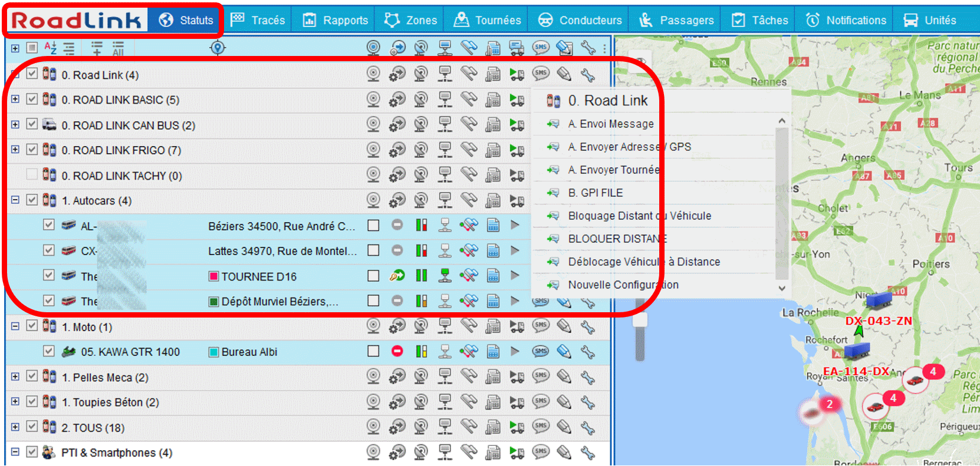Check the 0. ROAD LINK TACHY (0) checkbox
Viewport: 980px width, 466px height.
coord(32,174)
